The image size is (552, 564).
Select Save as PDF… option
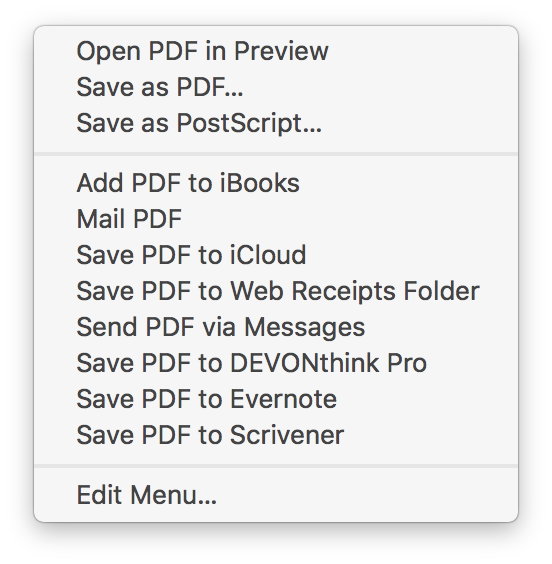click(x=276, y=87)
